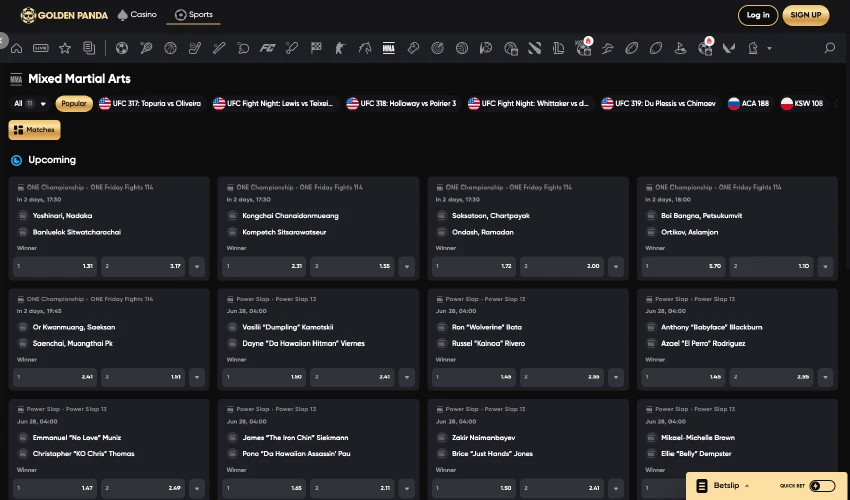Select UFC 319: Du Plessis vs Chimaev
Image resolution: width=850 pixels, height=500 pixels.
click(659, 104)
